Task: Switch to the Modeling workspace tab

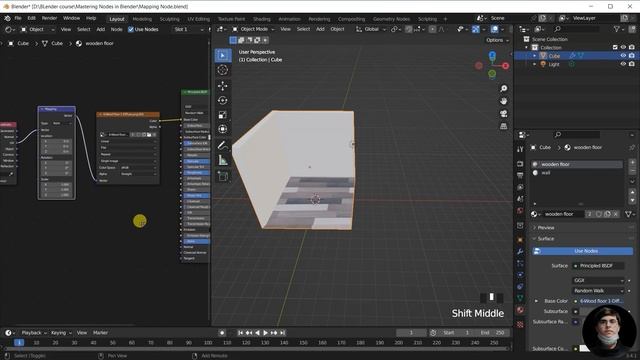Action: (142, 19)
